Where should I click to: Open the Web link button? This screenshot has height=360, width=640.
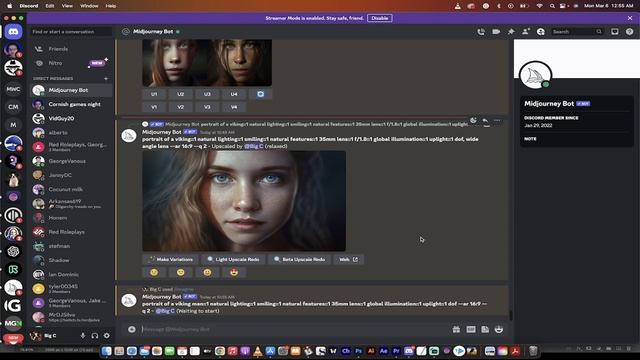point(349,259)
